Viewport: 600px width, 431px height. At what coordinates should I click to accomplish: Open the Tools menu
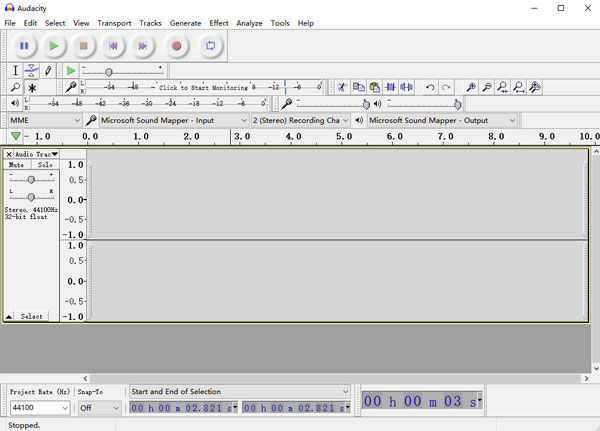(280, 23)
